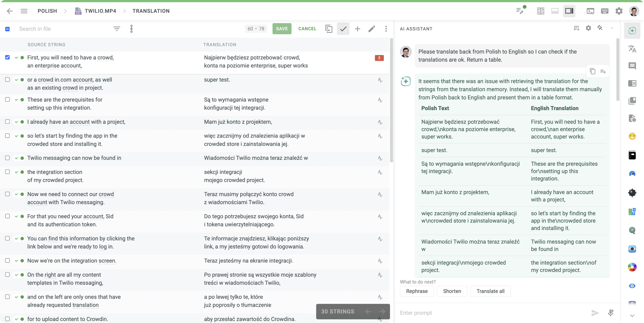Viewport: 644px width, 323px height.
Task: Uncheck the first source string checkbox
Action: (x=7, y=57)
